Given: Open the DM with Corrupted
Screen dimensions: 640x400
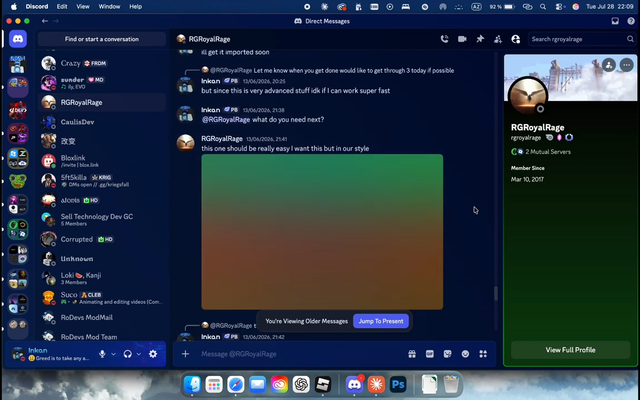Looking at the screenshot, I should tap(102, 239).
